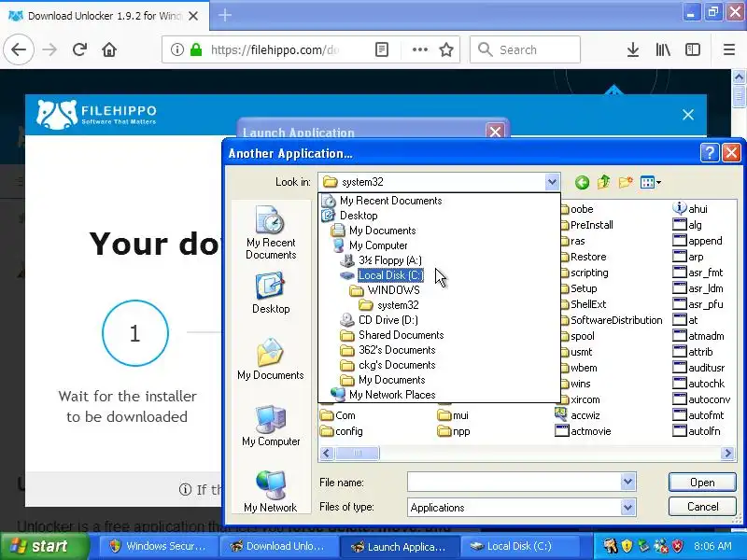Viewport: 747px width, 560px height.
Task: Open the Firefox Library icon
Action: coord(663,49)
